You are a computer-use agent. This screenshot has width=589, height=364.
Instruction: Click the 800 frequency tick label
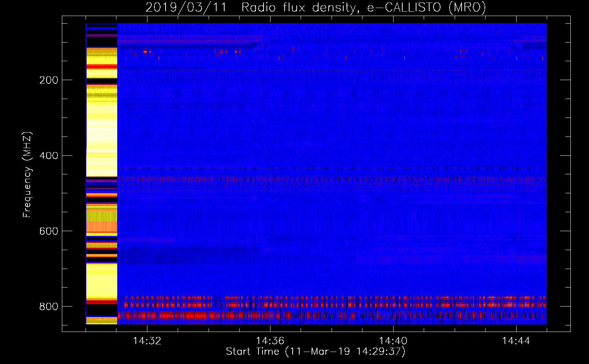[48, 306]
